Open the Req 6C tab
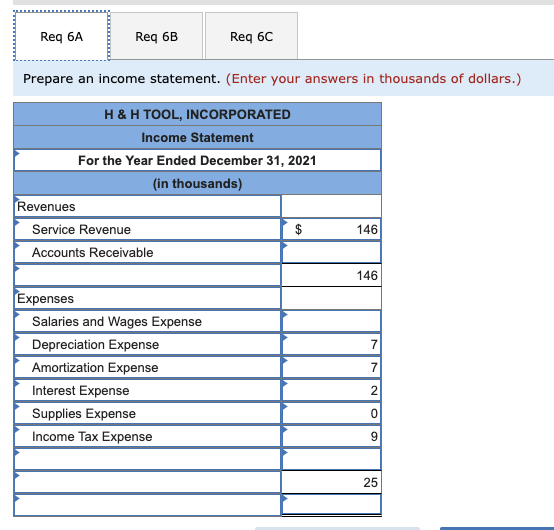This screenshot has width=554, height=530. [x=251, y=36]
